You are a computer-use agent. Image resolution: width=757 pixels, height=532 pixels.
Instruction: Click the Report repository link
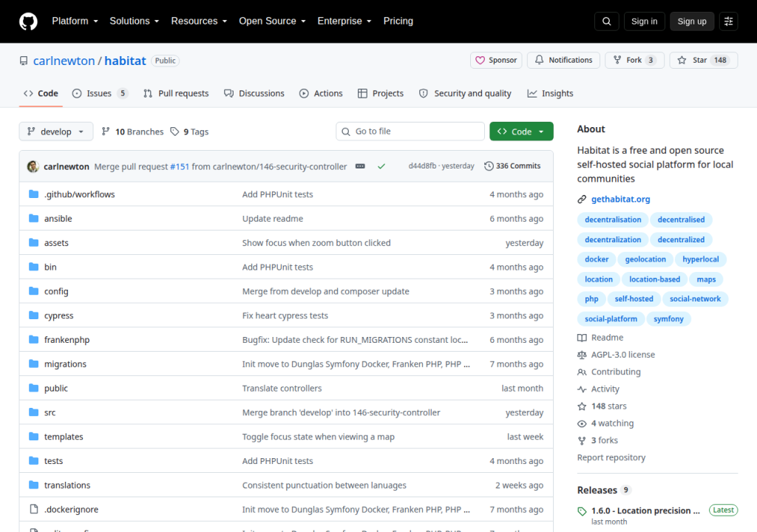tap(611, 457)
